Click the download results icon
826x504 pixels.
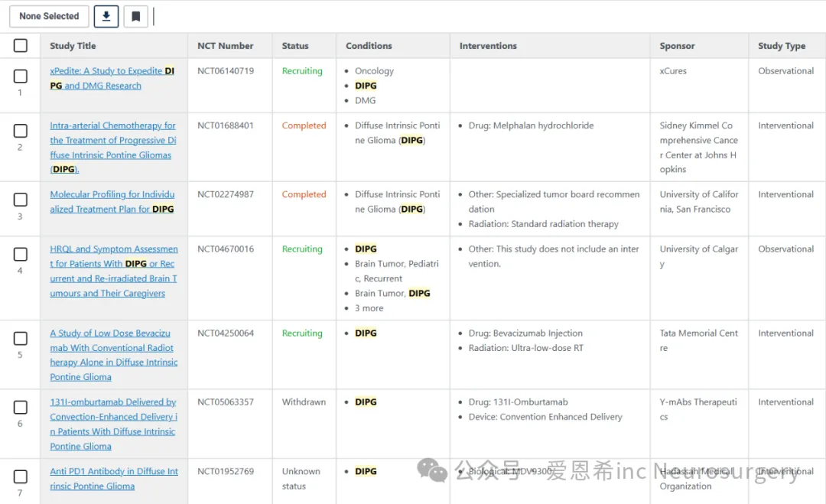[106, 16]
